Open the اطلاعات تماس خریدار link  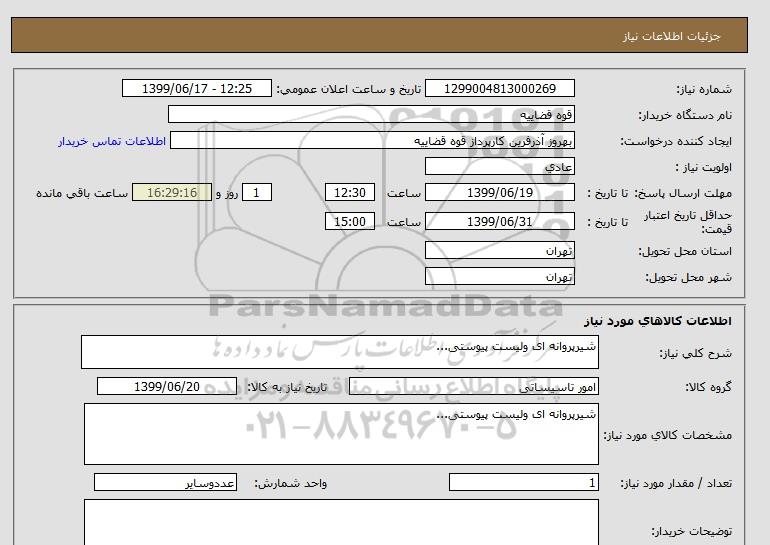(x=112, y=141)
